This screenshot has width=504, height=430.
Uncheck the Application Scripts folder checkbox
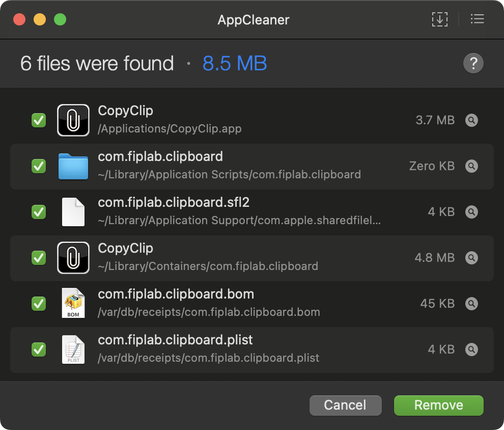click(x=39, y=167)
